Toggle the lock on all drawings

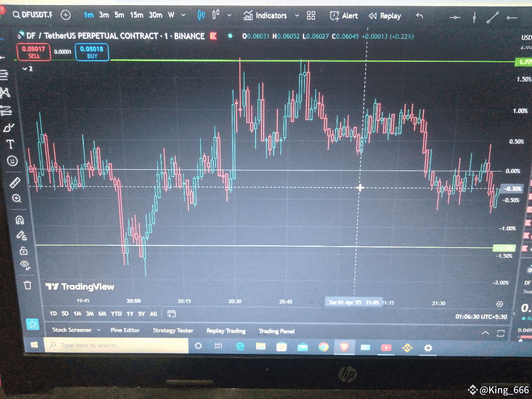point(23,251)
